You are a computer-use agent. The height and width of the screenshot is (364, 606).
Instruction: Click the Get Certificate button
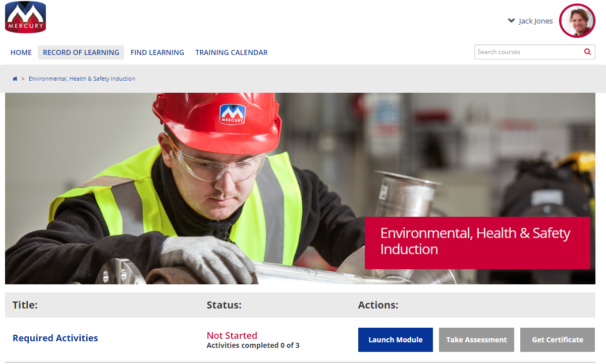pos(558,340)
